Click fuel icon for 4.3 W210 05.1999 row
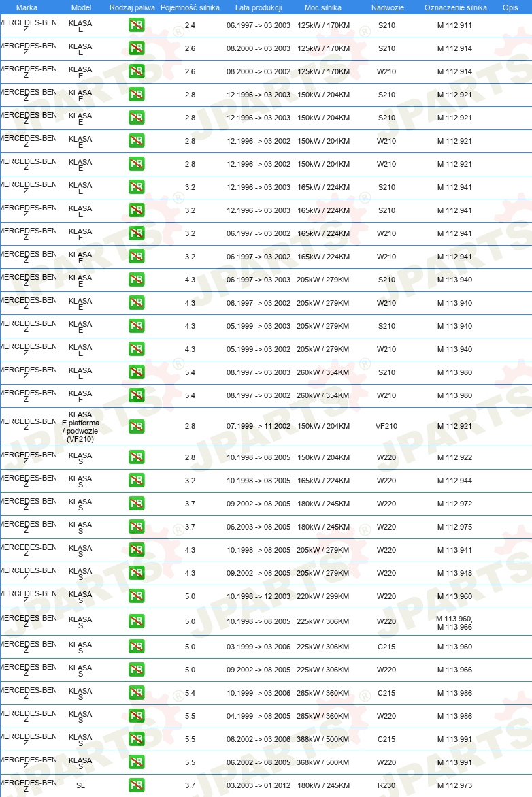 136,348
